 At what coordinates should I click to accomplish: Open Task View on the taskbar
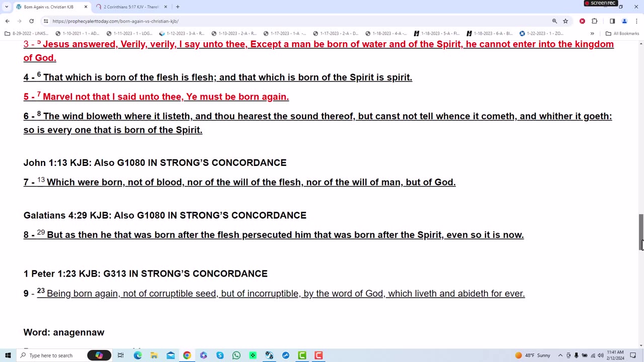(121, 355)
